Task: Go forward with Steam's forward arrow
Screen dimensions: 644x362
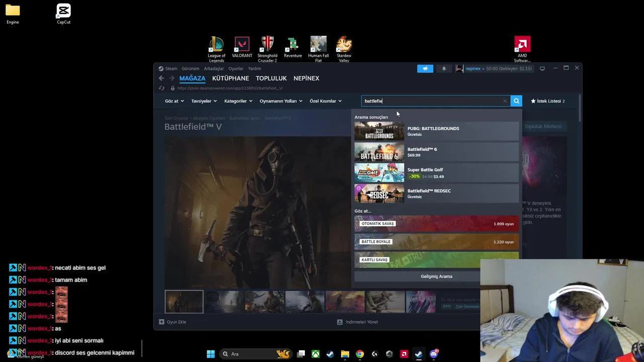Action: tap(172, 78)
